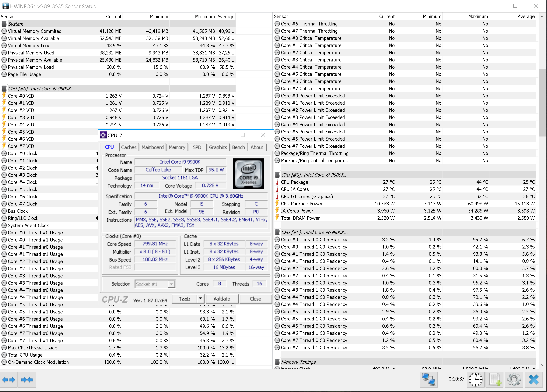Click the thermometer icon beside CPU Package
This screenshot has width=547, height=392.
tap(277, 182)
